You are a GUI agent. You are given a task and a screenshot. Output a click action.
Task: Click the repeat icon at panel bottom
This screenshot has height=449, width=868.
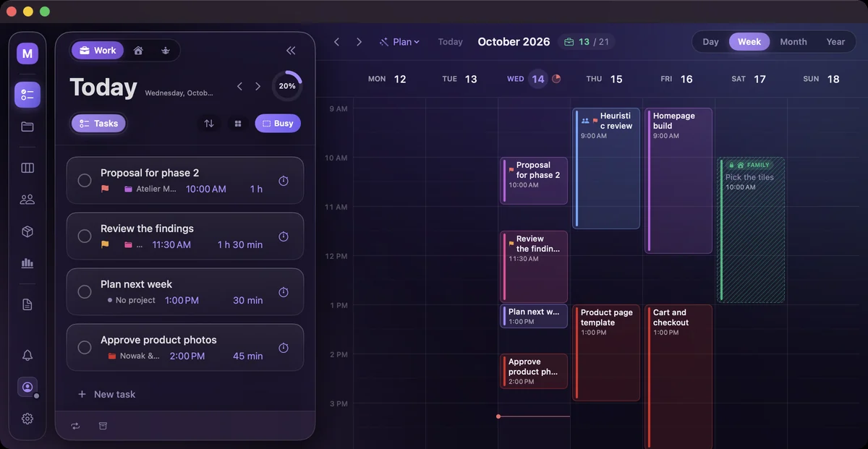75,426
